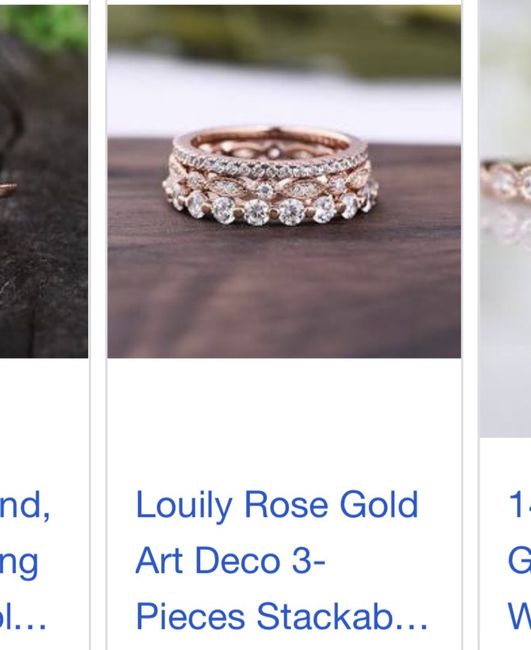Open the right product's blurred ring photo
The width and height of the screenshot is (531, 650).
click(x=505, y=219)
